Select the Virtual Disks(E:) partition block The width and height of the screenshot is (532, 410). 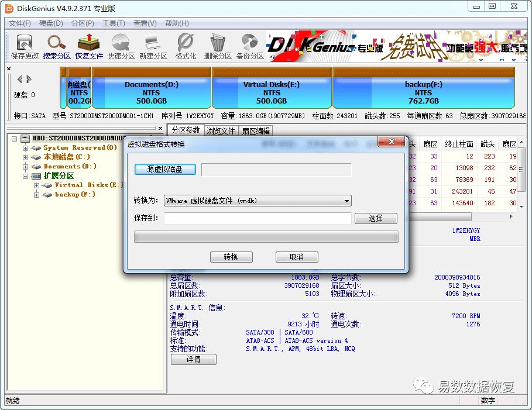[x=272, y=88]
